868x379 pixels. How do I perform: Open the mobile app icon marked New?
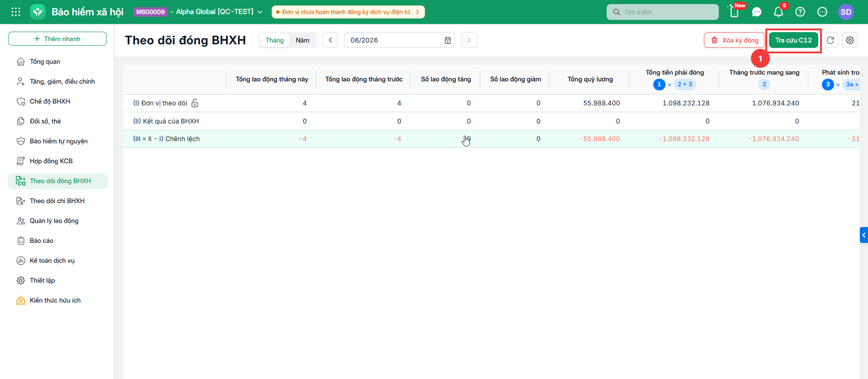pos(735,12)
